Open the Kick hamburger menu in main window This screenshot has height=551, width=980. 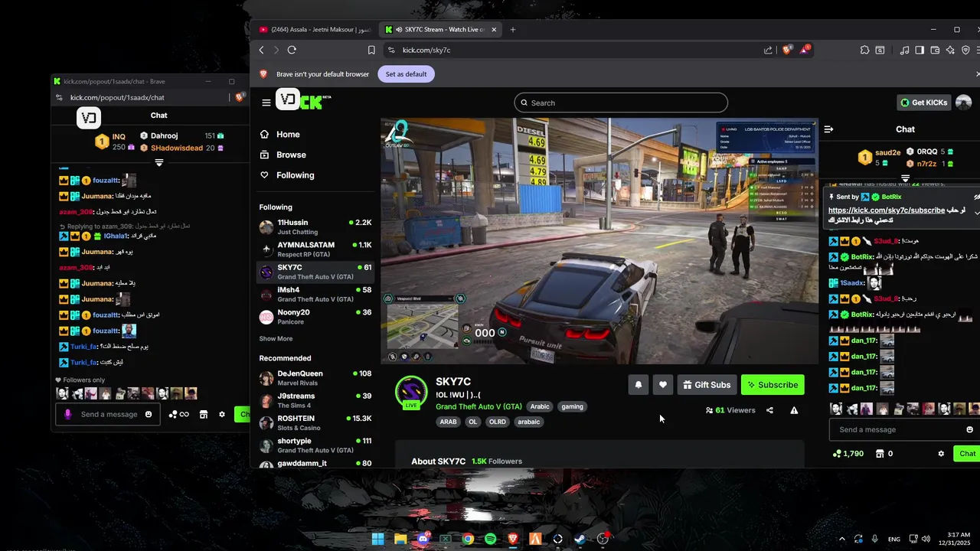coord(266,103)
